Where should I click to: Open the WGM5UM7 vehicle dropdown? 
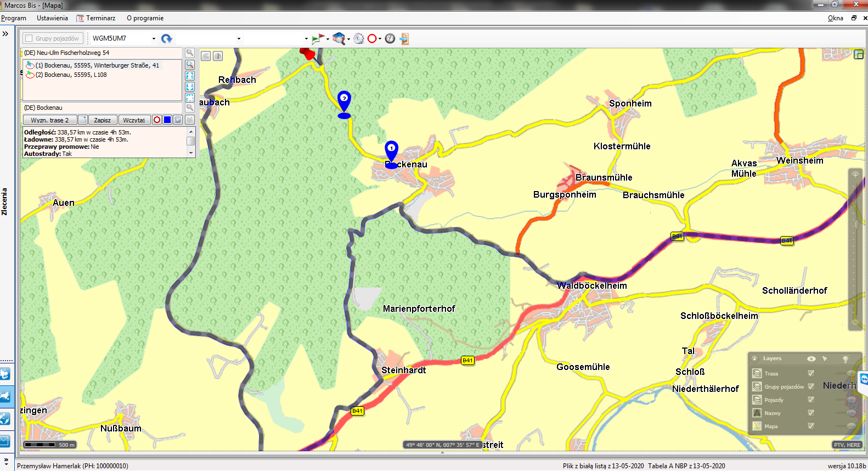154,38
